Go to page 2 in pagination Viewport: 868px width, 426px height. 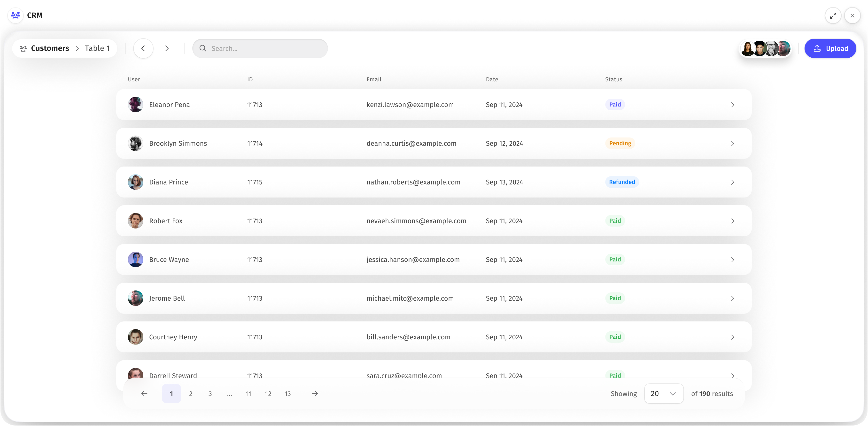pos(191,393)
